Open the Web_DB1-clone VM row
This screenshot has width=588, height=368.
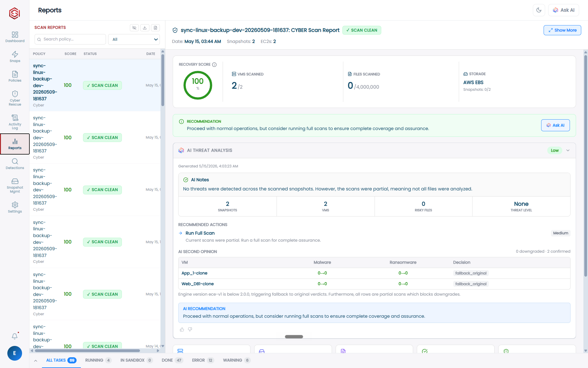coord(374,284)
